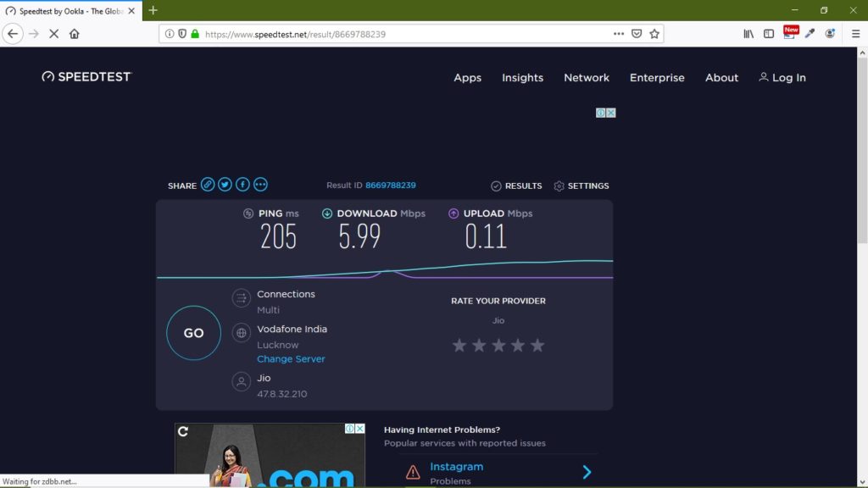Open the Enterprise menu
This screenshot has height=488, width=868.
pos(657,78)
